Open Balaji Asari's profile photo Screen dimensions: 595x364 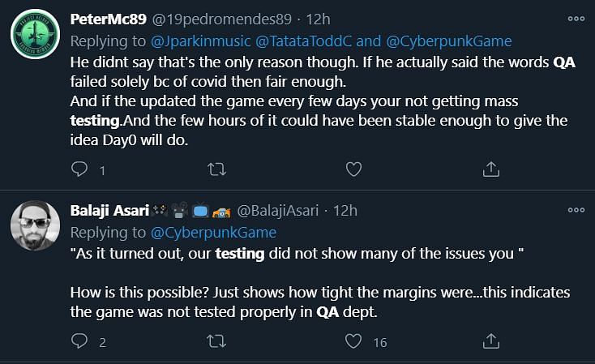[36, 225]
